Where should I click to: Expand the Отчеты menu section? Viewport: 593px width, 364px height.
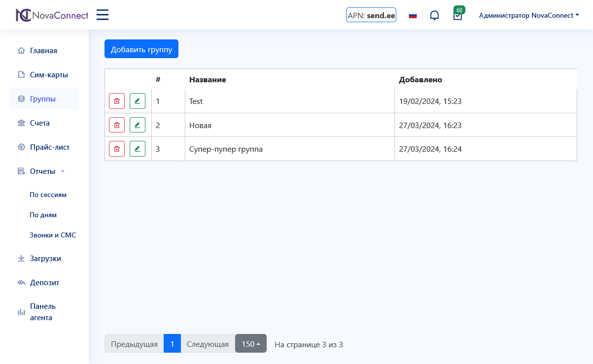tap(42, 171)
